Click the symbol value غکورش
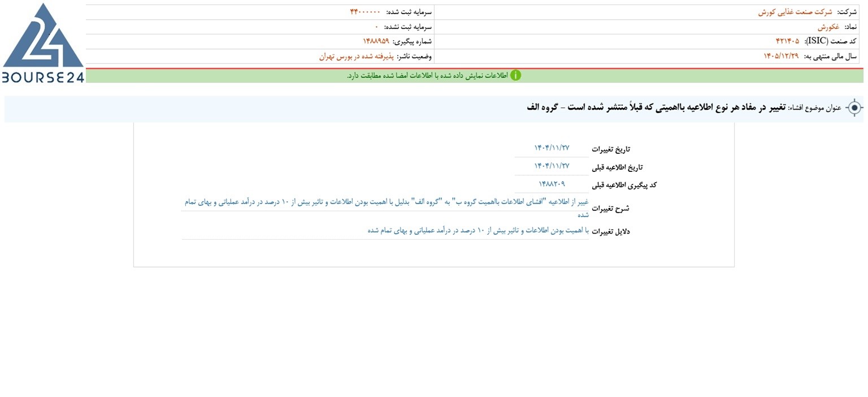 [828, 27]
